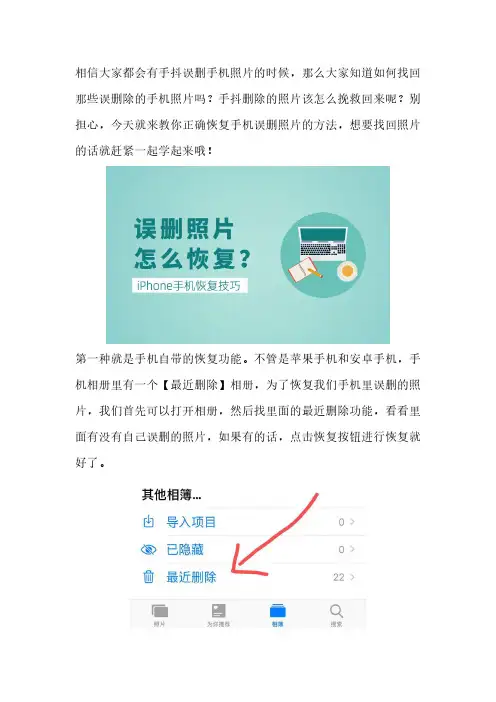
Task: Click the coffee cup illustration in the banner
Action: [x=347, y=271]
